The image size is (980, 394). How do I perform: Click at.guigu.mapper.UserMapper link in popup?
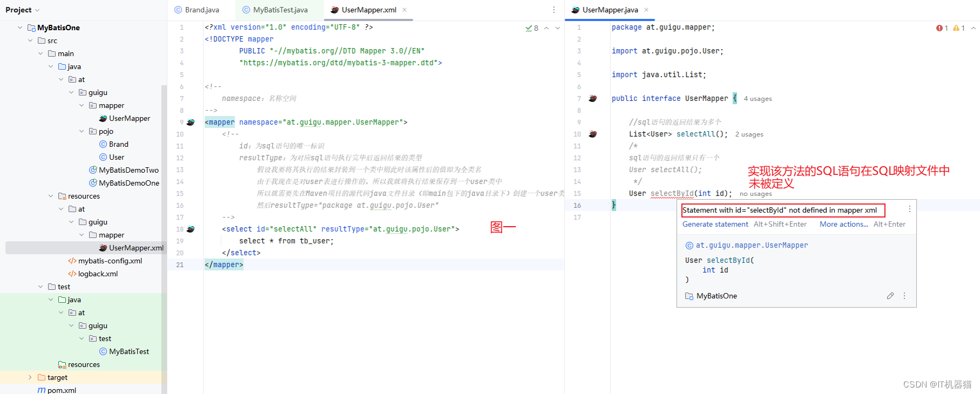click(752, 245)
